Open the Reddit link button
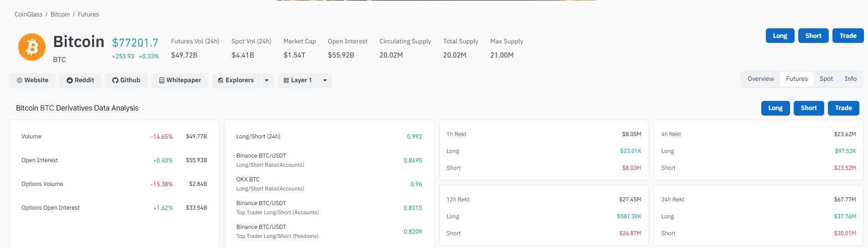 [80, 80]
